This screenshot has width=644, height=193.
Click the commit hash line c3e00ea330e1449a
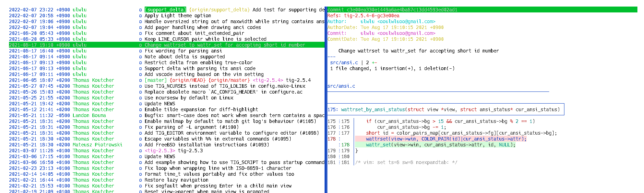point(482,10)
